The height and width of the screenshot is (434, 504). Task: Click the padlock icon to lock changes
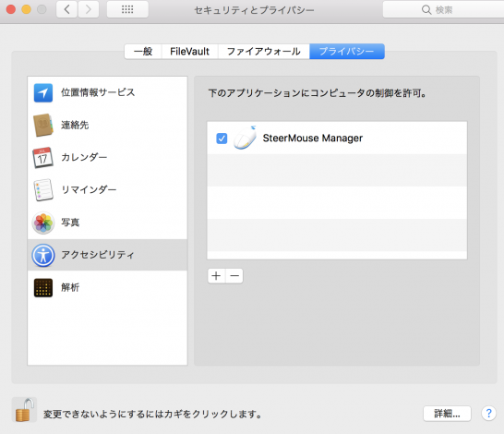coord(24,410)
